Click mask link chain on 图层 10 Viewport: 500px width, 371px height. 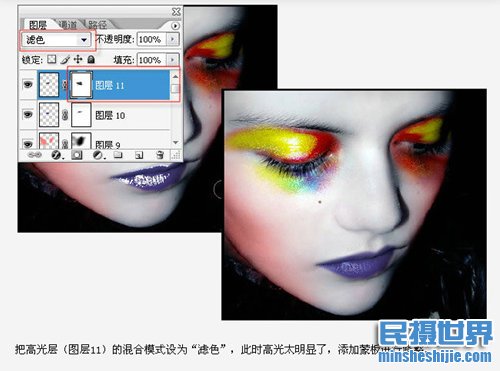point(65,115)
